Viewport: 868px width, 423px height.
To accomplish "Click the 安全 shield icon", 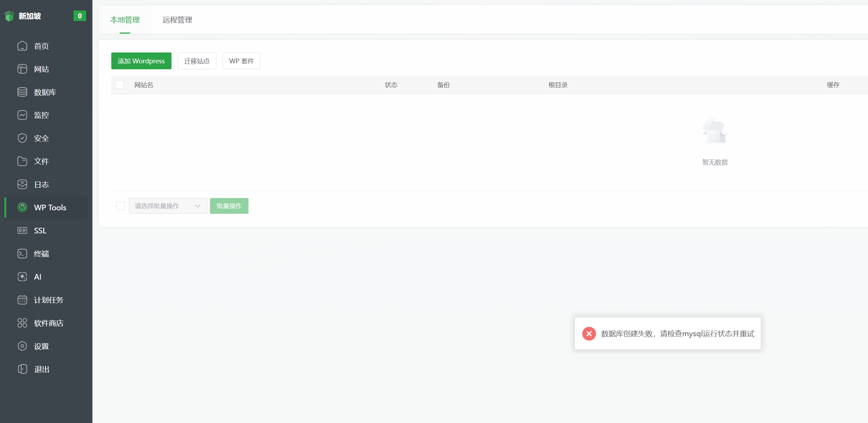I will 22,138.
